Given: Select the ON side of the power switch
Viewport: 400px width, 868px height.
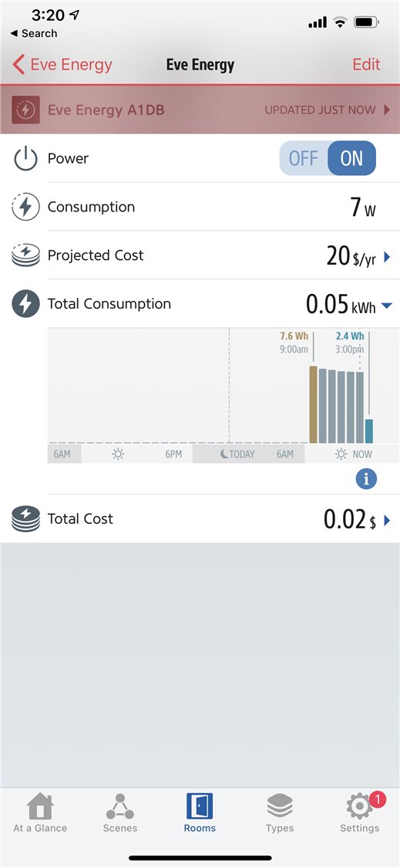Looking at the screenshot, I should click(352, 158).
